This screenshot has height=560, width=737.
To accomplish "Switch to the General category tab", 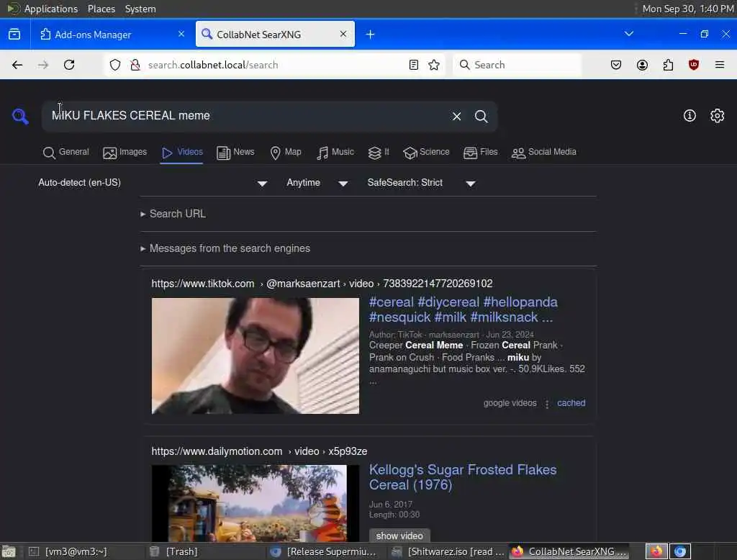I will coord(65,153).
